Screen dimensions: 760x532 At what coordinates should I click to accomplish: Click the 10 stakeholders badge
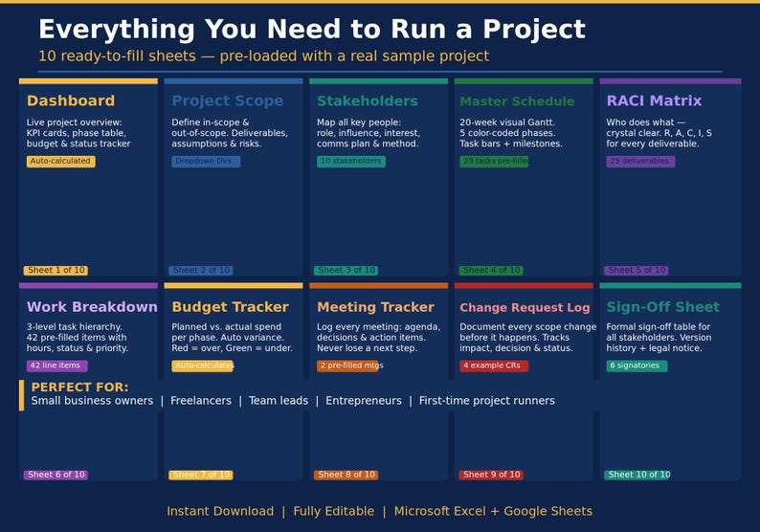351,162
